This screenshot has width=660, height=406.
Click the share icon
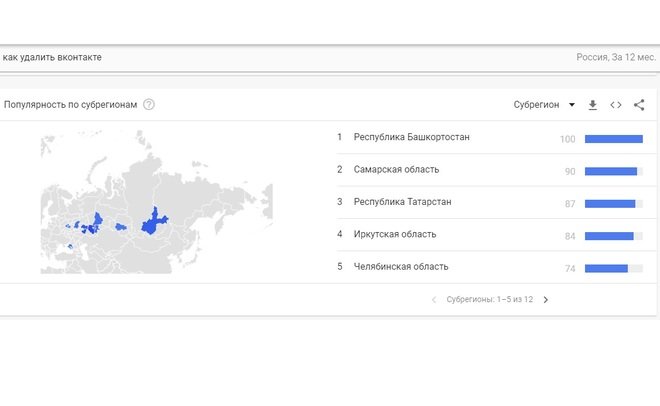point(639,104)
